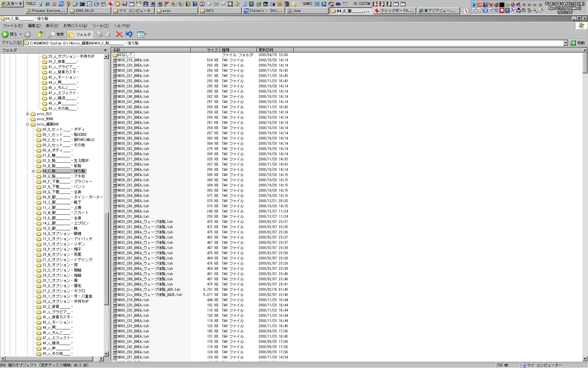588x368 pixels.
Task: Open the Views layout icon menu
Action: click(x=141, y=34)
